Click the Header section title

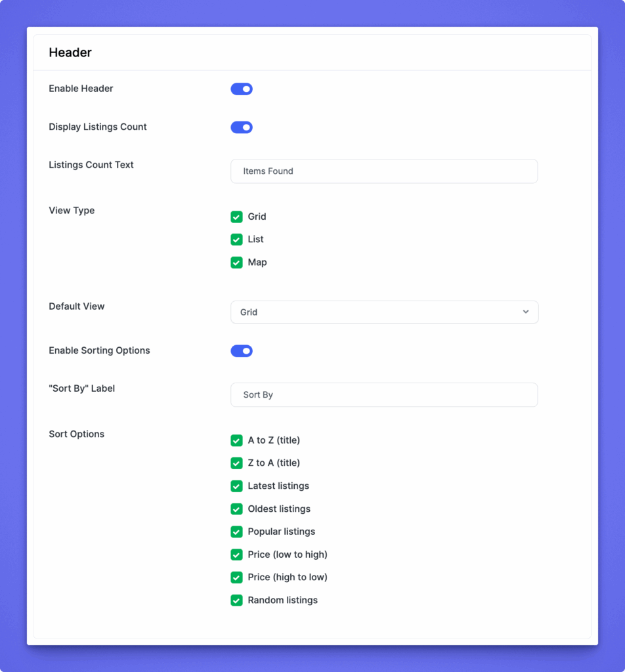(70, 52)
